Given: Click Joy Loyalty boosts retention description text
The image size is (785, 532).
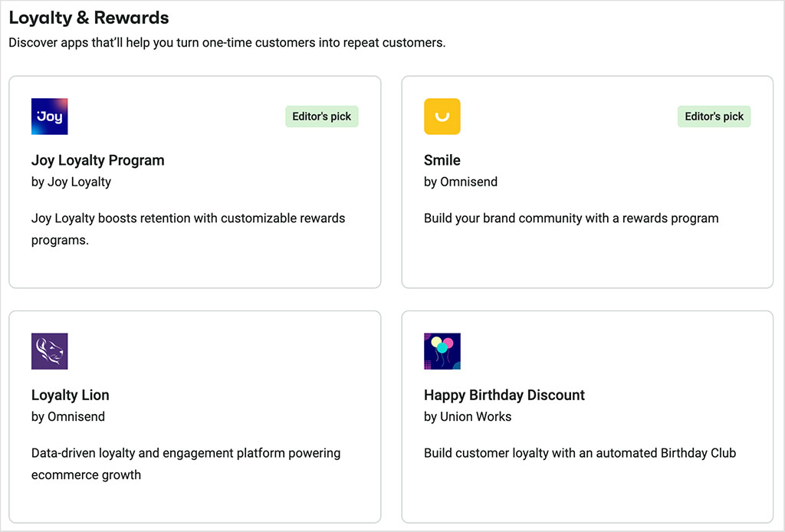Looking at the screenshot, I should [x=189, y=229].
